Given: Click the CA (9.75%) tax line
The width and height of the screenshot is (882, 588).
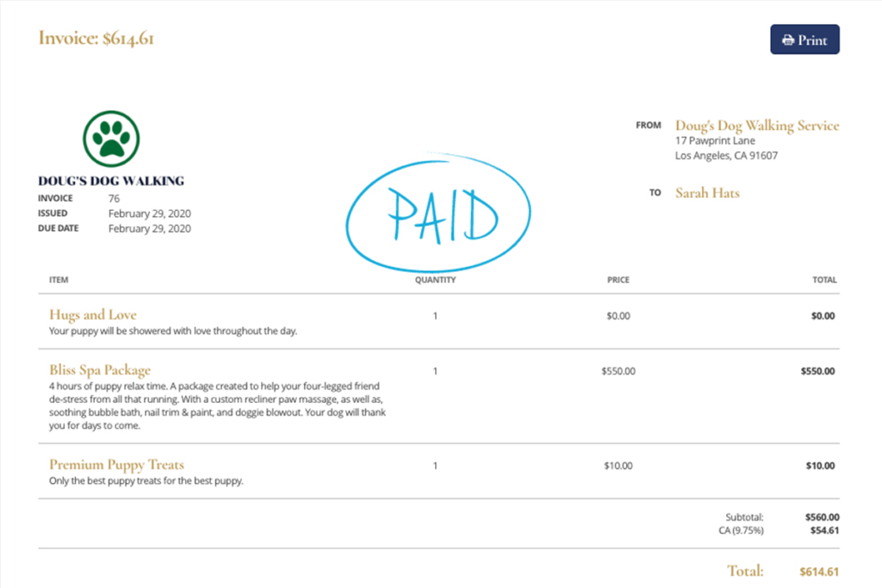Looking at the screenshot, I should click(x=743, y=530).
